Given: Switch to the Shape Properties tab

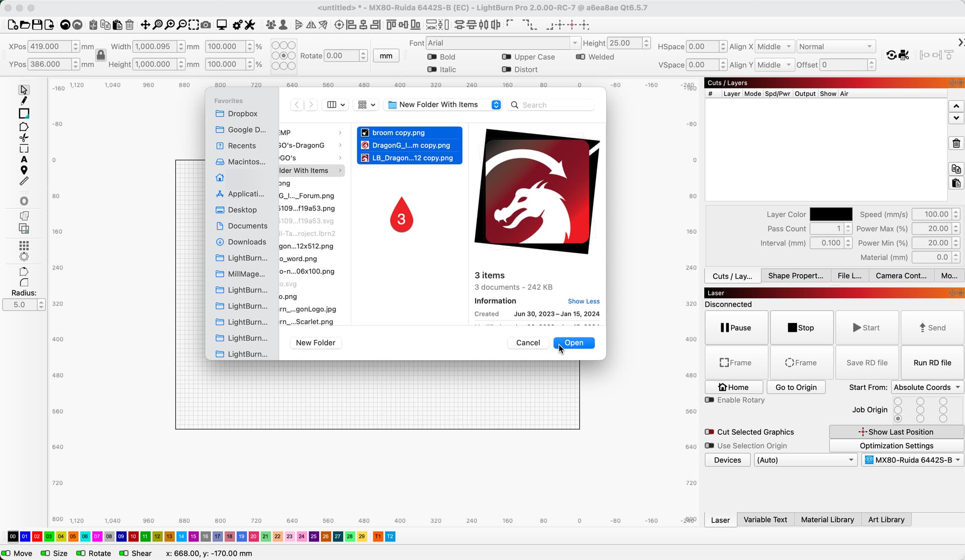Looking at the screenshot, I should click(x=795, y=276).
